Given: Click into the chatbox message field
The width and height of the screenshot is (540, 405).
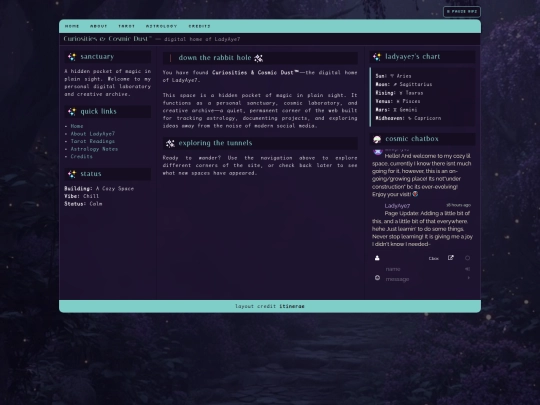Looking at the screenshot, I should [x=424, y=279].
